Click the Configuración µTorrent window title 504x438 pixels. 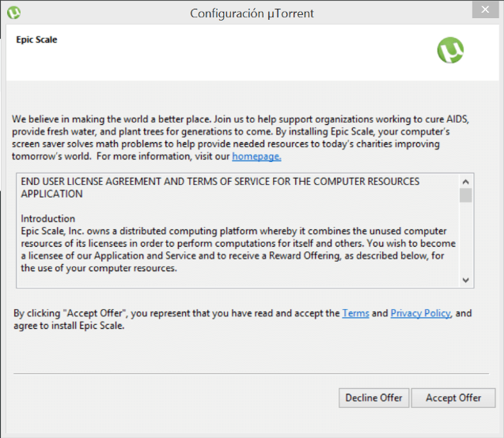point(252,13)
